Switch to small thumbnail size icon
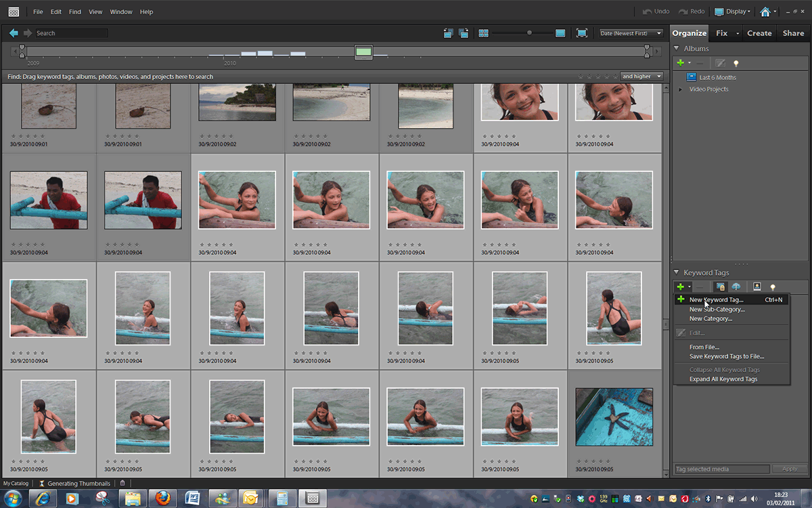812x508 pixels. click(483, 33)
